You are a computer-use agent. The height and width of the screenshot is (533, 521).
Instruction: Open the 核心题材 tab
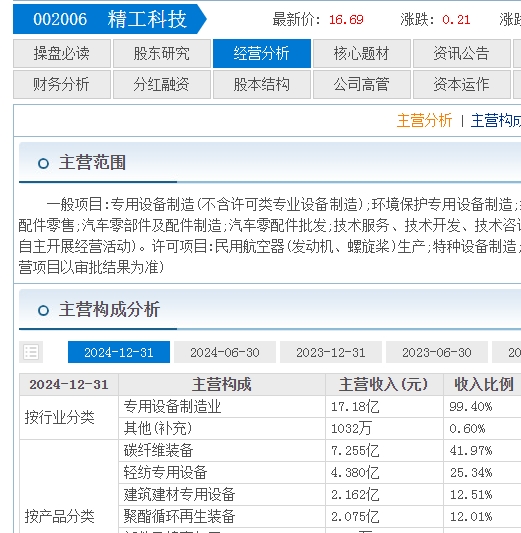[362, 53]
